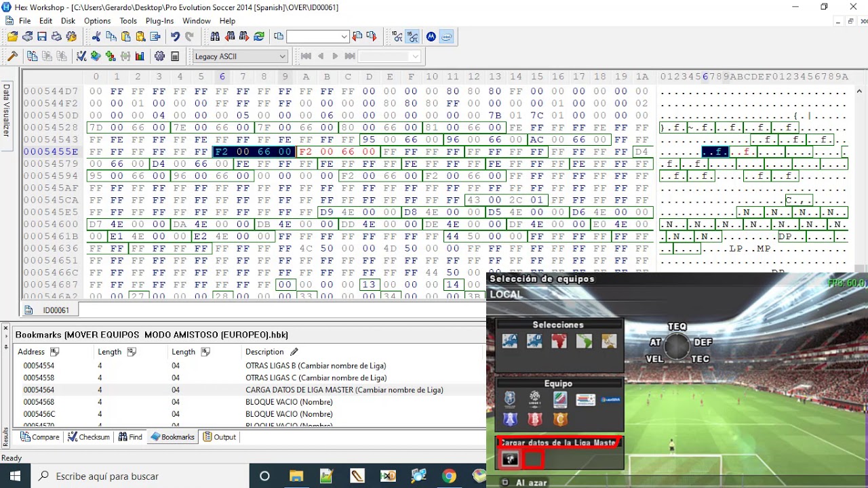This screenshot has width=868, height=488.
Task: Click the green plus structure icon
Action: pos(111,56)
